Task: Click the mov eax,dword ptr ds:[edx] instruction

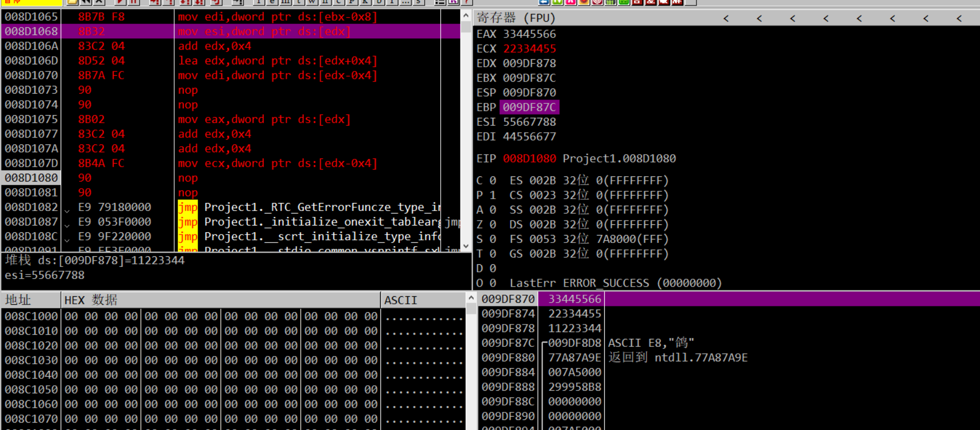Action: point(264,119)
